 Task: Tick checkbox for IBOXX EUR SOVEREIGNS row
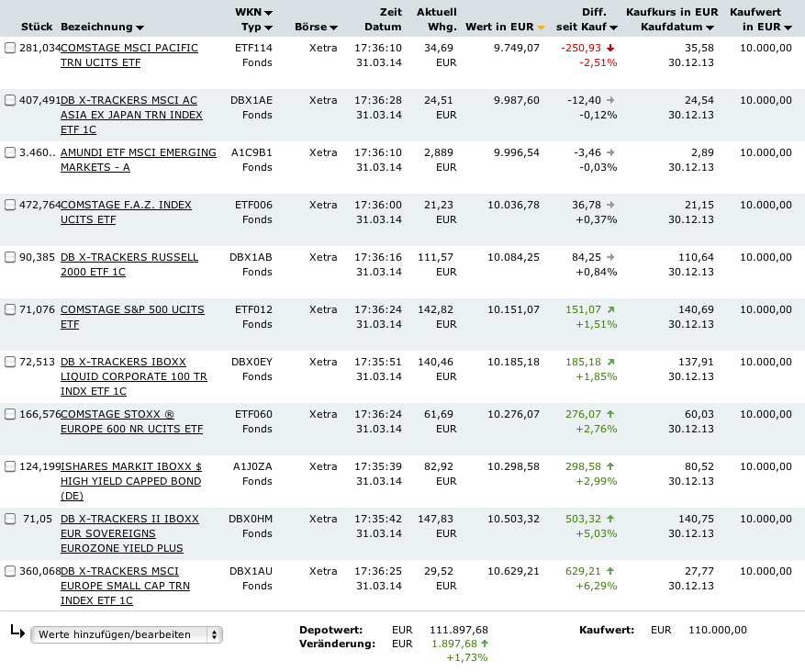tap(10, 520)
